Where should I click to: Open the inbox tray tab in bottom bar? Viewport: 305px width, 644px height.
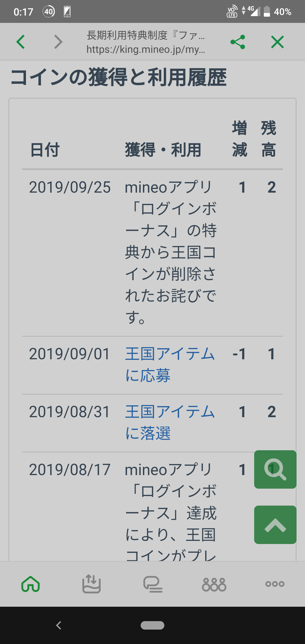pos(91,584)
